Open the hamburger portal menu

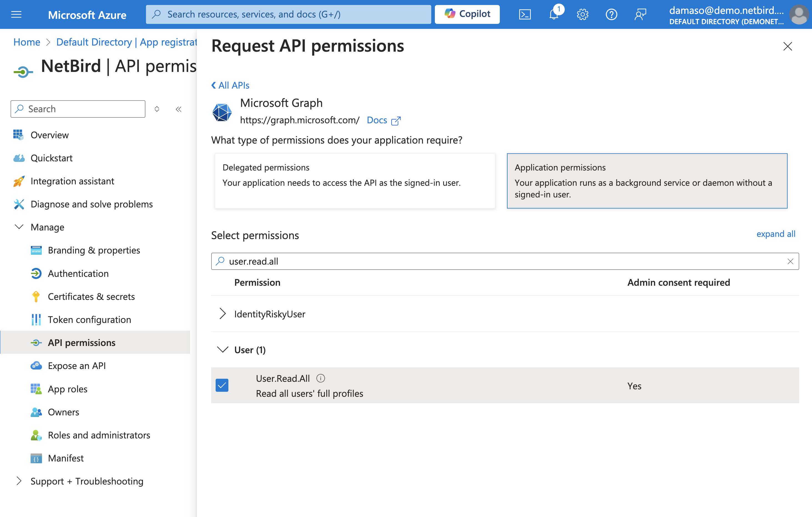[x=16, y=14]
